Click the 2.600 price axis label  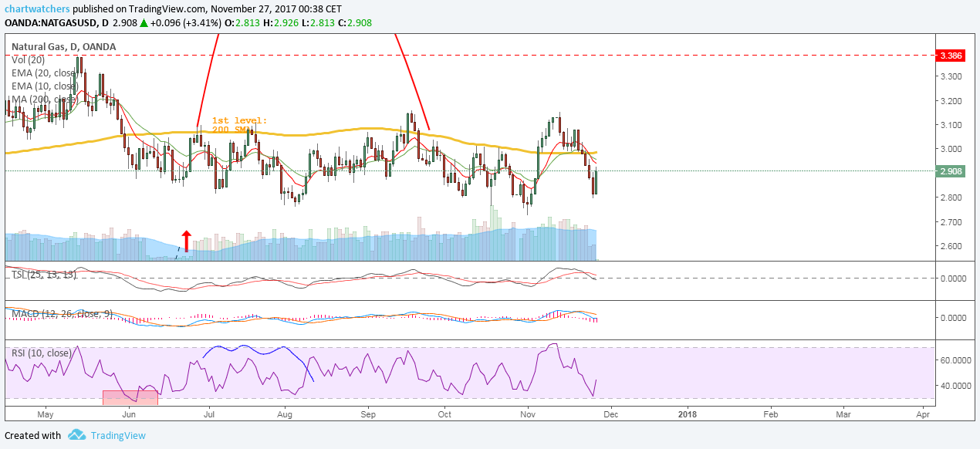click(x=950, y=246)
